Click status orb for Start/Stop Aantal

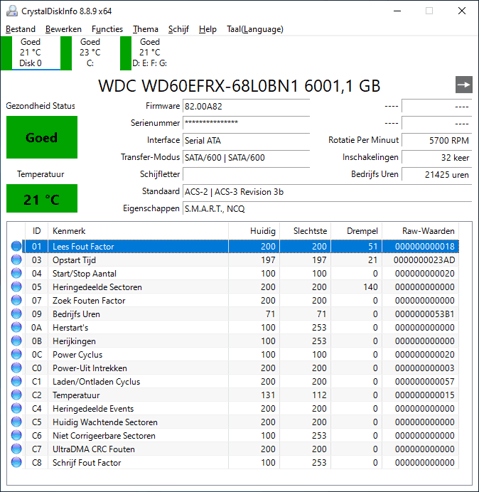tap(16, 273)
